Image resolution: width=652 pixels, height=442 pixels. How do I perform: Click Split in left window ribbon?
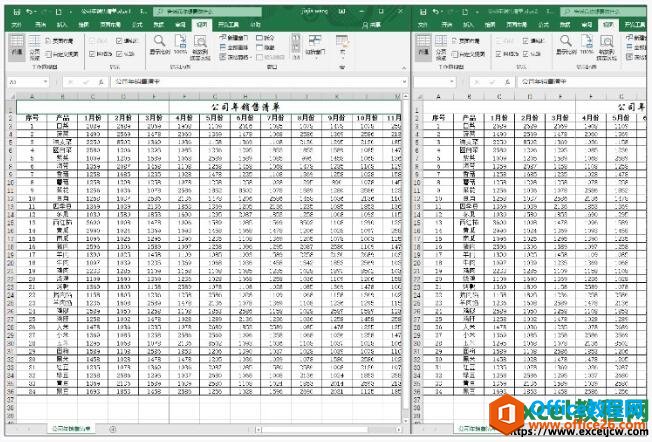coord(266,38)
